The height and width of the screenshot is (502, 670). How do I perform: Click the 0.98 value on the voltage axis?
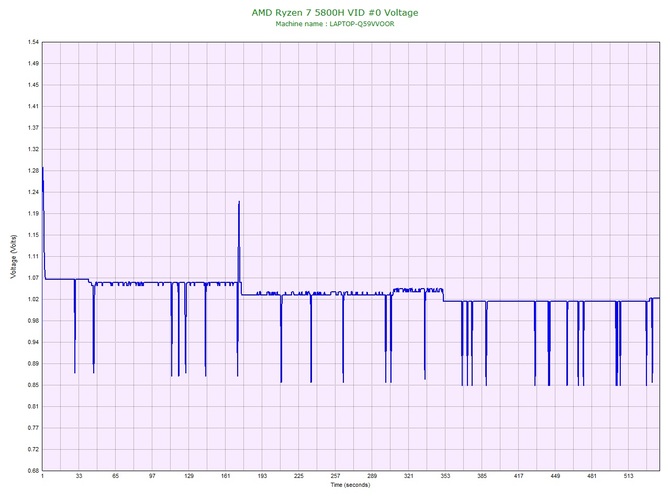[x=33, y=321]
